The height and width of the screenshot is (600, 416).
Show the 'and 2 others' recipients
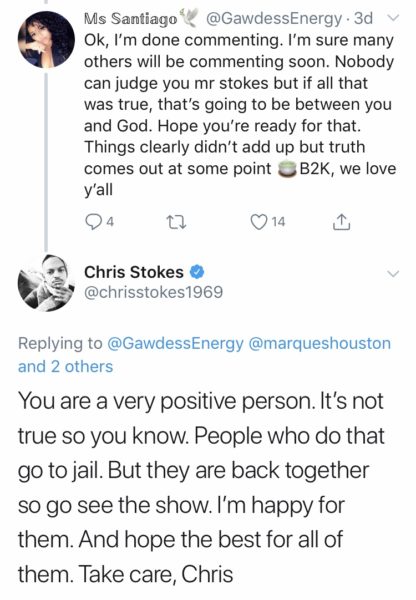click(x=65, y=366)
